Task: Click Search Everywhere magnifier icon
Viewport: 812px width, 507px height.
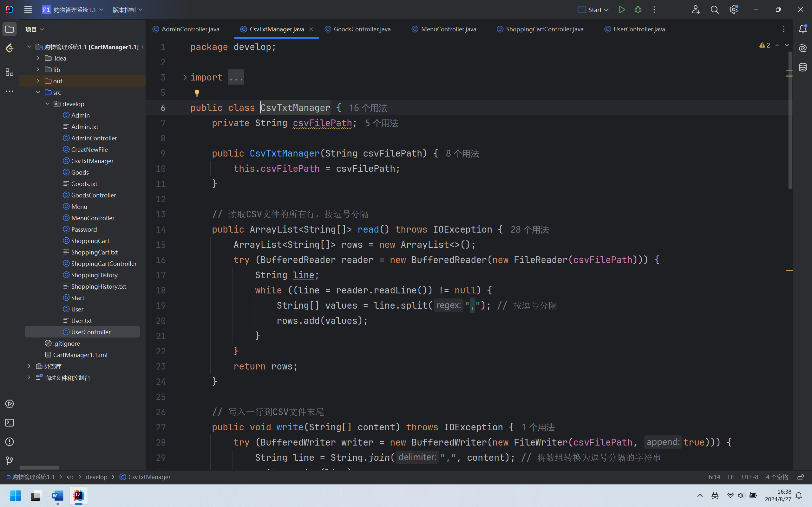Action: tap(715, 10)
